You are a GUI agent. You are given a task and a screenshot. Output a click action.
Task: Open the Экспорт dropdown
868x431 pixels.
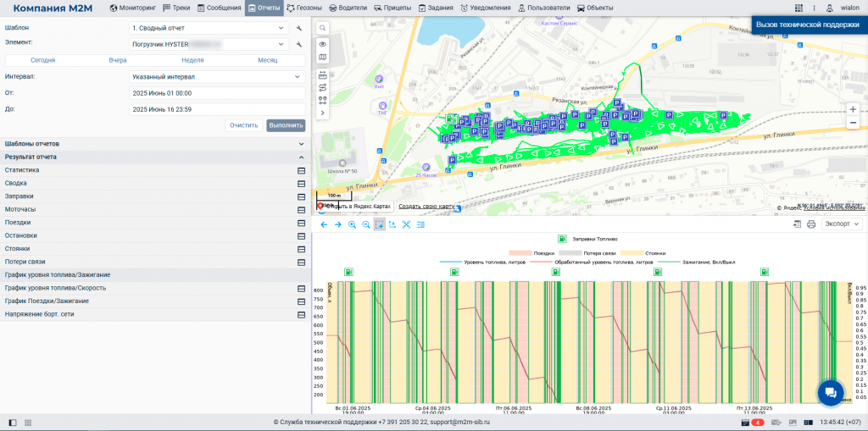tap(842, 224)
